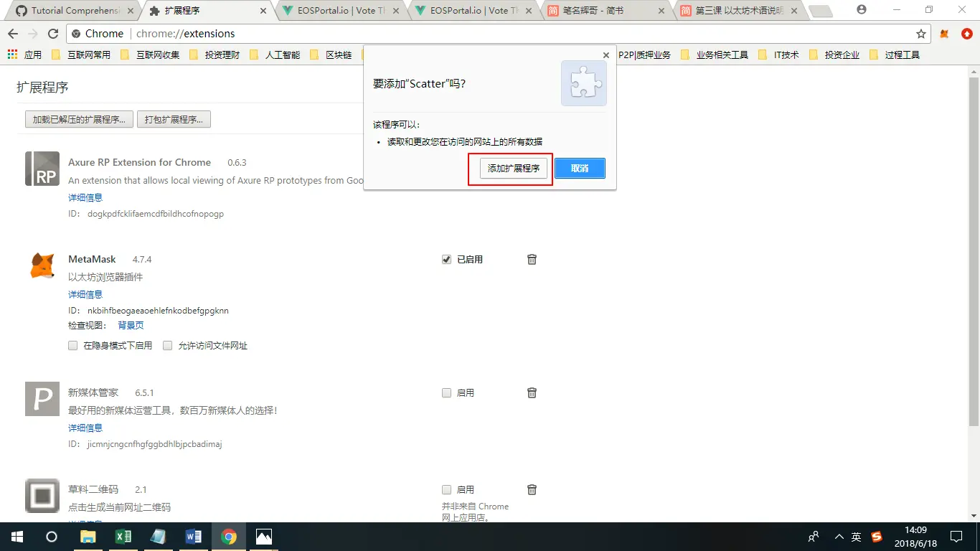Open the 投资理财 bookmark folder
The image size is (980, 551).
(x=215, y=55)
